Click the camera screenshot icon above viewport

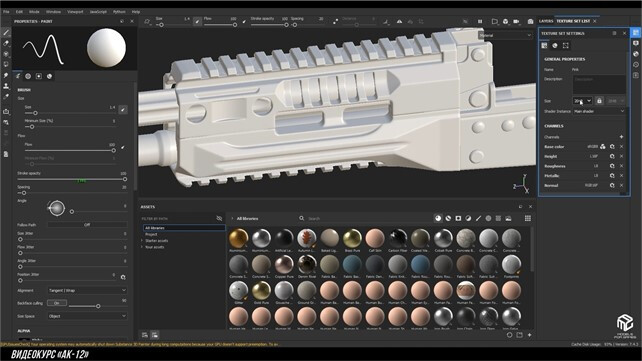pyautogui.click(x=530, y=21)
